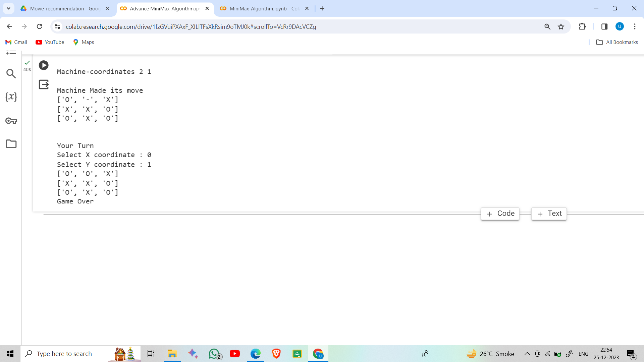
Task: Open table of contents sidebar icon
Action: coord(11,52)
